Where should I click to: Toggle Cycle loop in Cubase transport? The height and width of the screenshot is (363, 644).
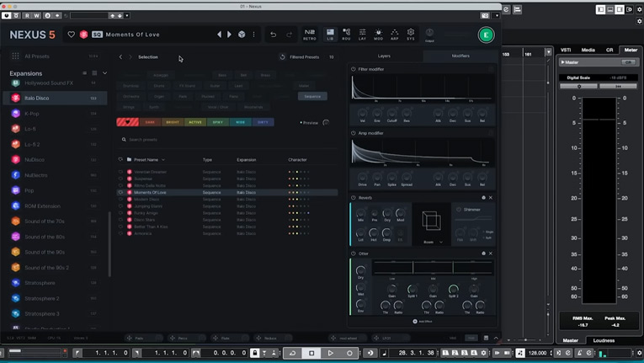pyautogui.click(x=292, y=353)
